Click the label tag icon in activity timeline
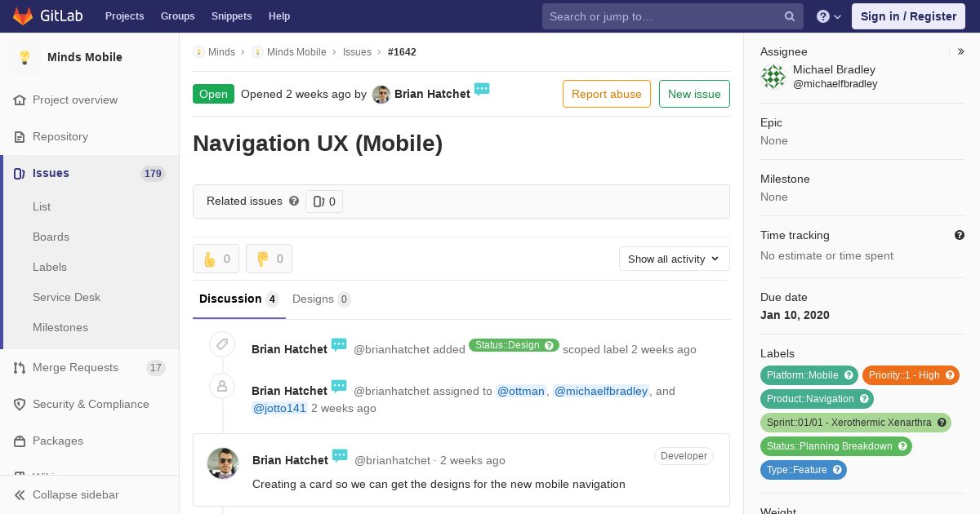980x514 pixels. tap(222, 344)
